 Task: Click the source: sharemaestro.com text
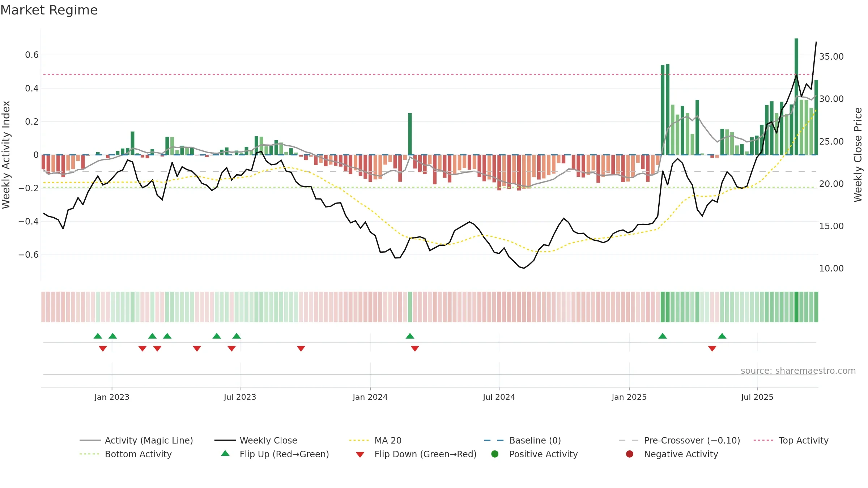[798, 371]
